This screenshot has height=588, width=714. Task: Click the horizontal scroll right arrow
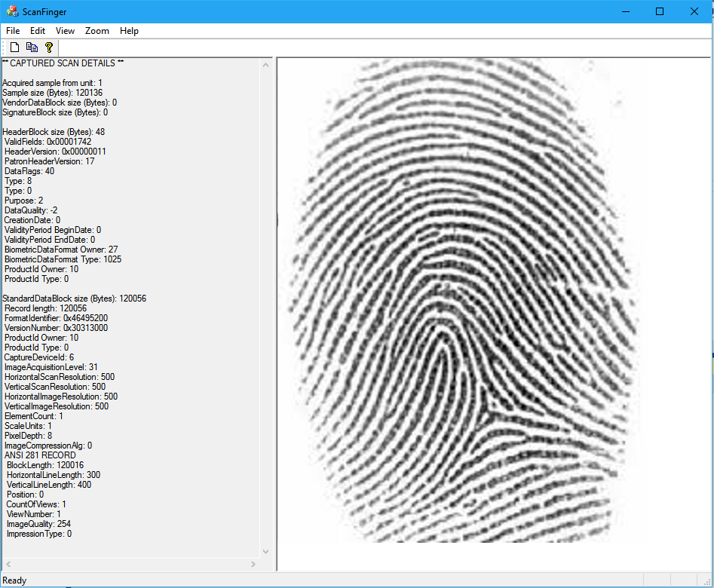click(x=253, y=565)
